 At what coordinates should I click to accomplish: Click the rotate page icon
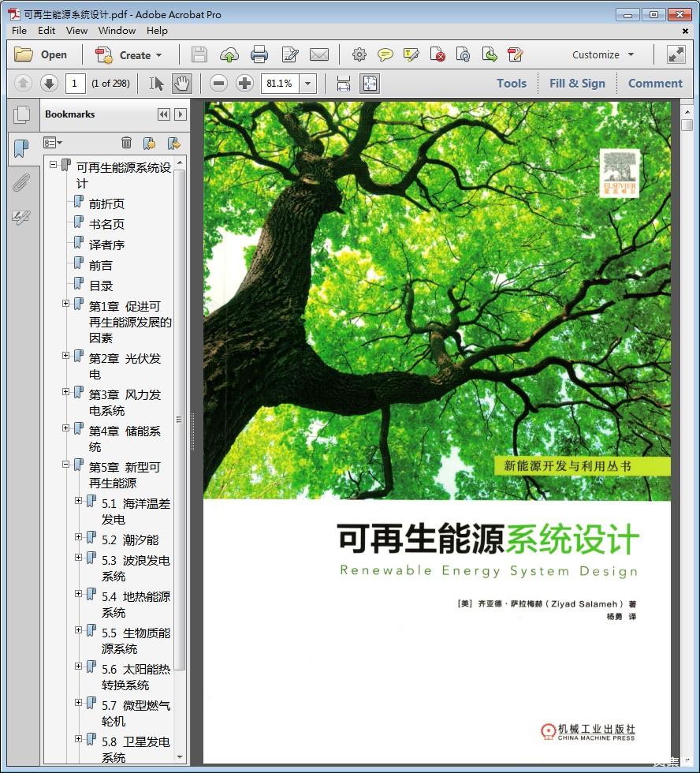(x=463, y=54)
